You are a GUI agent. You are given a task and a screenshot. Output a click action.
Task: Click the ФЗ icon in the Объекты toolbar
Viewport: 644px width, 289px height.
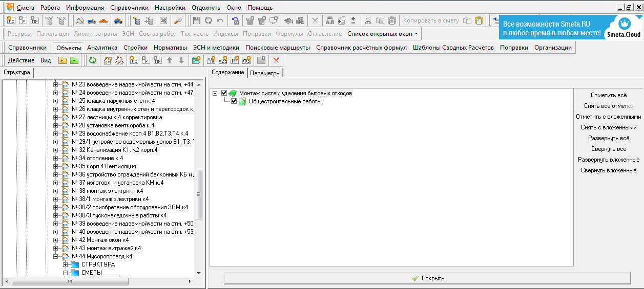point(246,60)
